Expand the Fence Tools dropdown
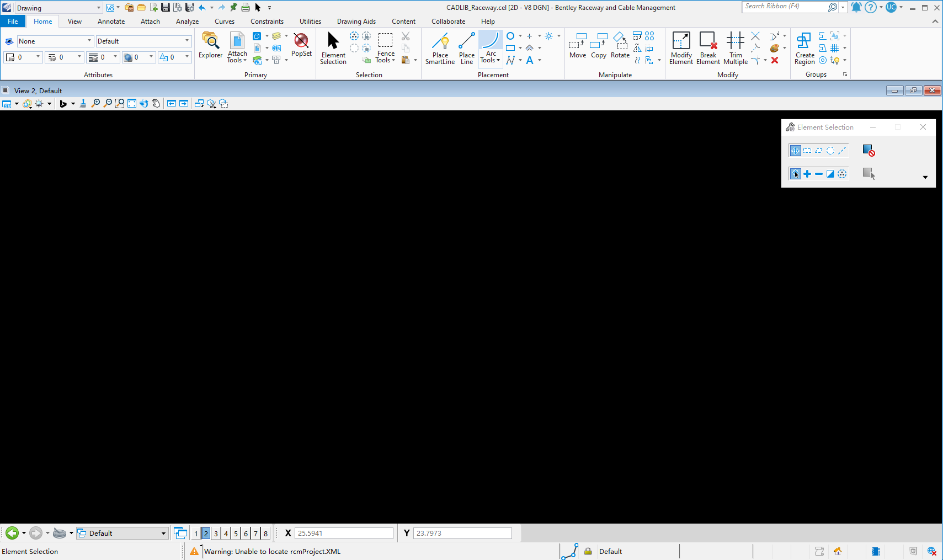 [x=386, y=57]
